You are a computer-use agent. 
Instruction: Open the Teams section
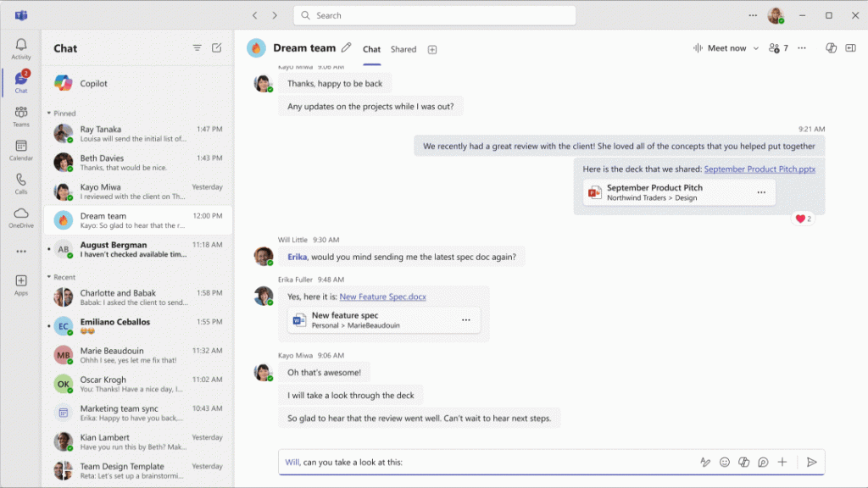[21, 116]
